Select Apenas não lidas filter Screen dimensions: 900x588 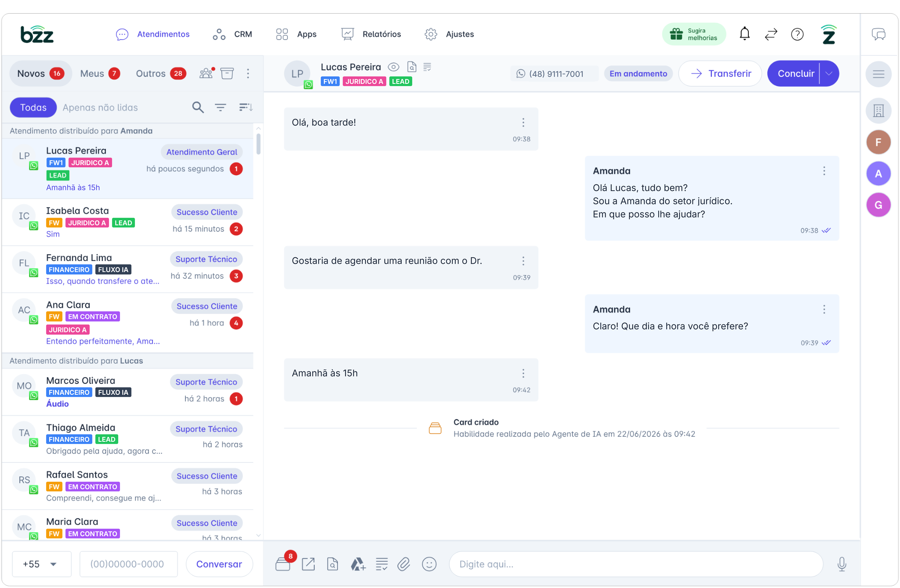100,108
